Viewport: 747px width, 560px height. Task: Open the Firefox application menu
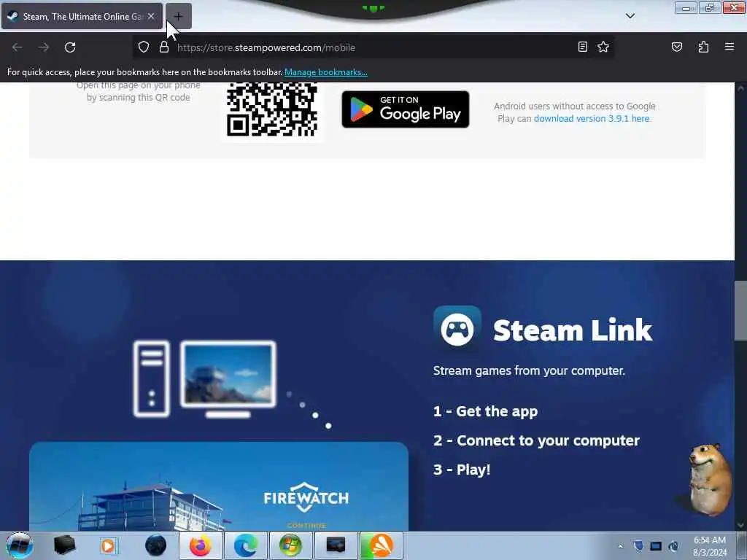pyautogui.click(x=729, y=47)
